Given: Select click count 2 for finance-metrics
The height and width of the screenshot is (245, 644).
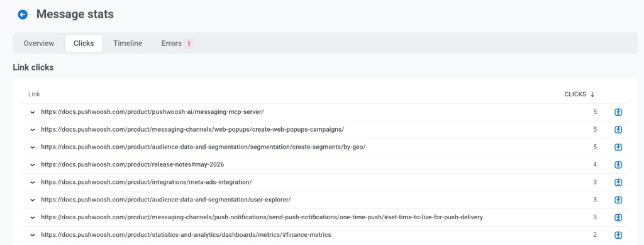Looking at the screenshot, I should click(x=595, y=235).
